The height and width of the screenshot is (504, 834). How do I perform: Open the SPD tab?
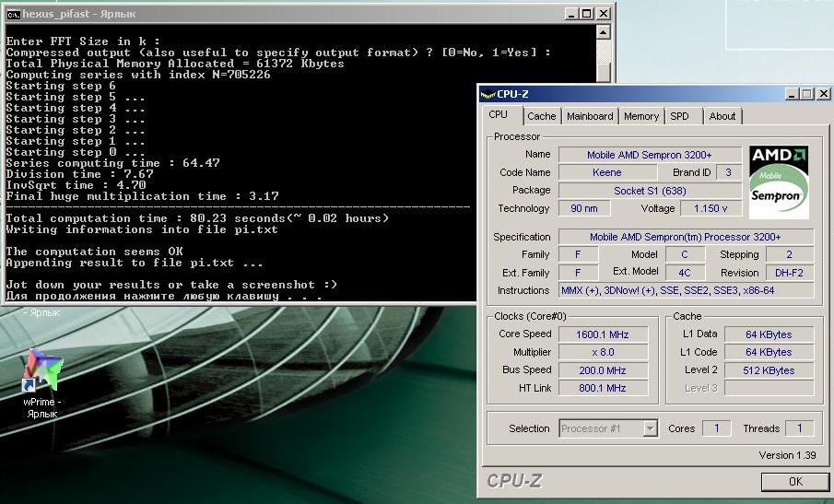click(x=683, y=116)
